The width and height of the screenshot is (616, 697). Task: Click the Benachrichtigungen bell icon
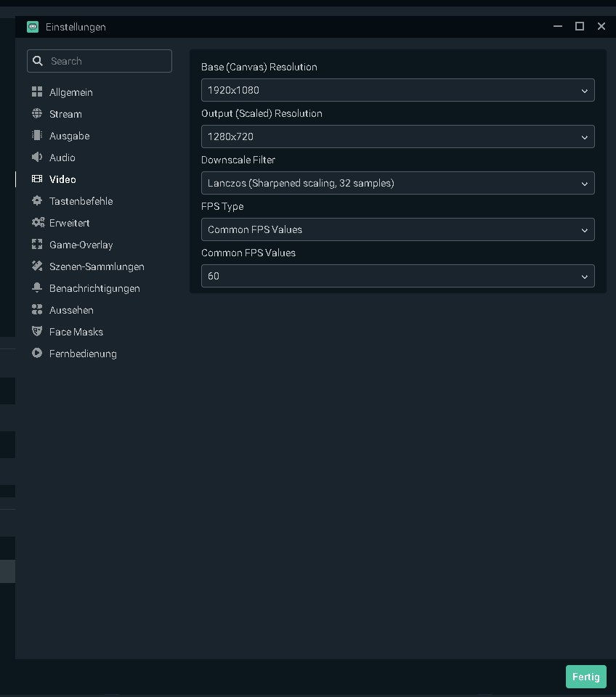tap(37, 288)
